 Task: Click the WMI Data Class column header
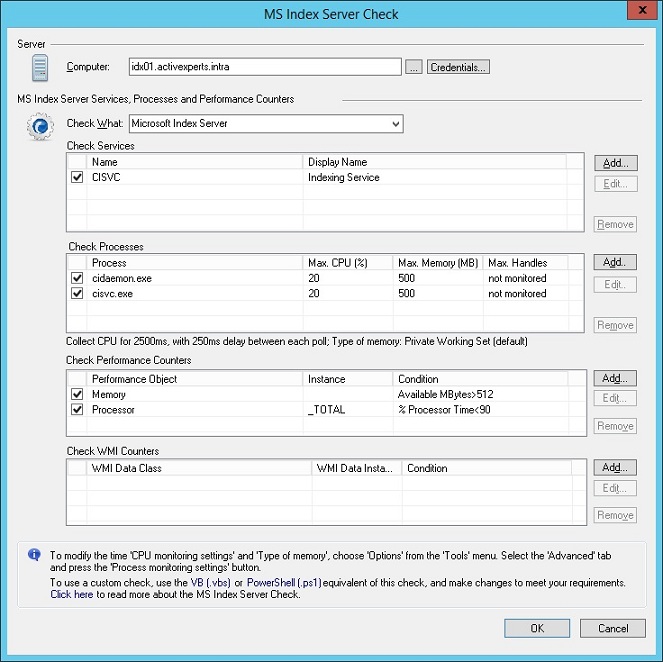point(199,468)
